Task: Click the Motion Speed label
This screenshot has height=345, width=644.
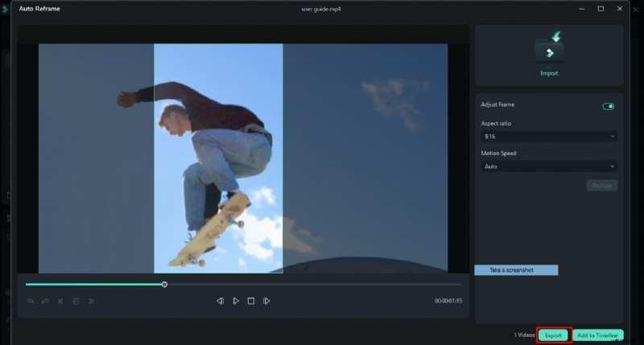Action: [x=498, y=154]
